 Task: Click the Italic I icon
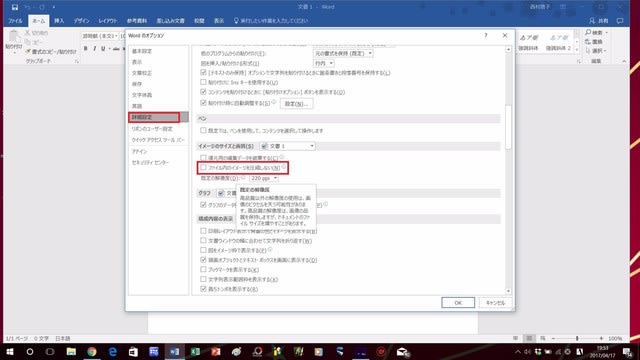[x=94, y=49]
